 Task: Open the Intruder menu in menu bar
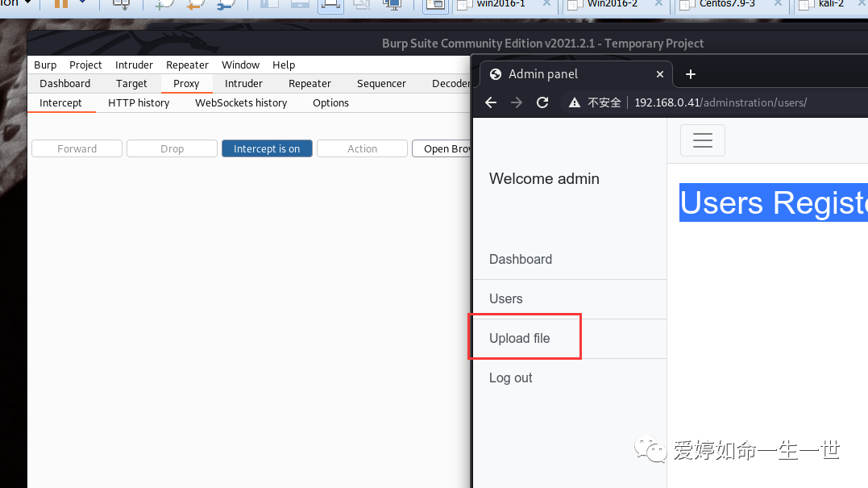point(134,65)
